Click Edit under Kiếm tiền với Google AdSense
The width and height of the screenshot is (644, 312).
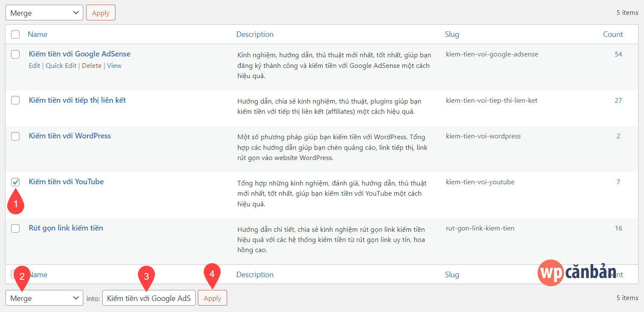tap(34, 65)
